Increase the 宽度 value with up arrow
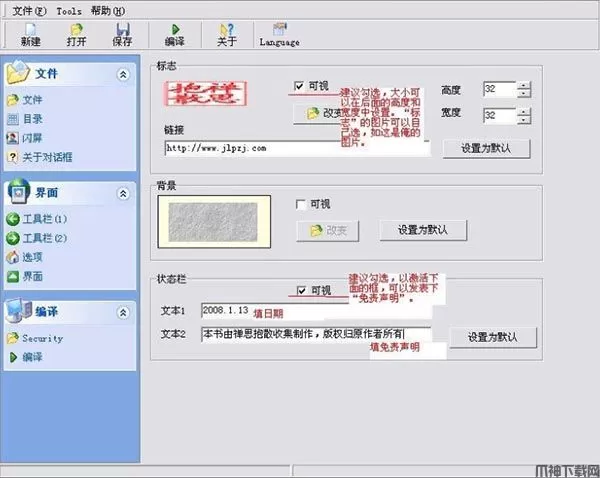This screenshot has width=600, height=478. click(x=524, y=112)
